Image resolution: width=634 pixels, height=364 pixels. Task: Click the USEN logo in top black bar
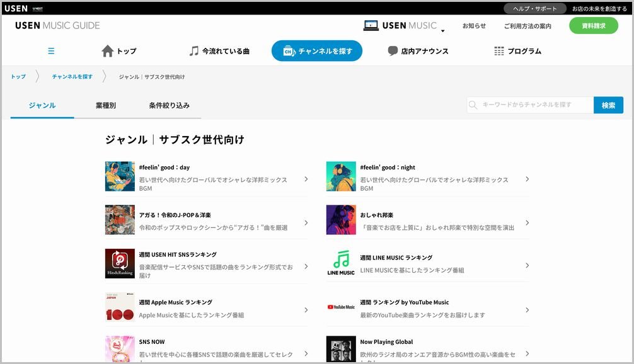[16, 8]
